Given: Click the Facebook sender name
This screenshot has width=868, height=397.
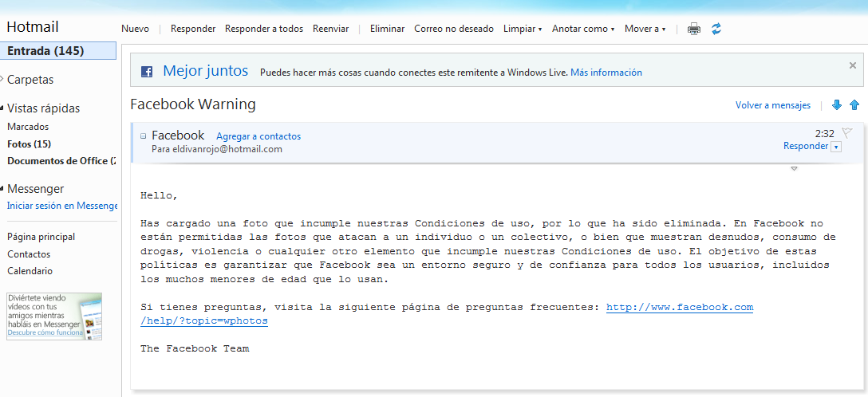Looking at the screenshot, I should tap(178, 136).
